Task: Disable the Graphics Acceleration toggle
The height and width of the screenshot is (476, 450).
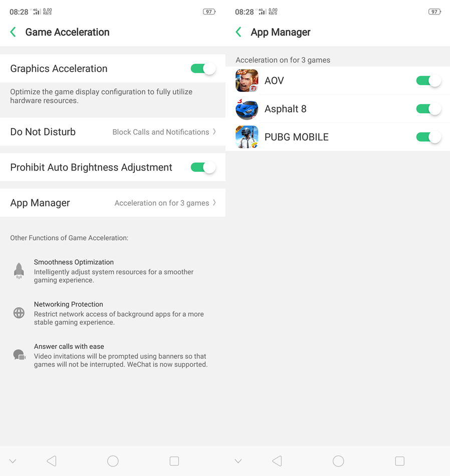Action: pos(203,69)
